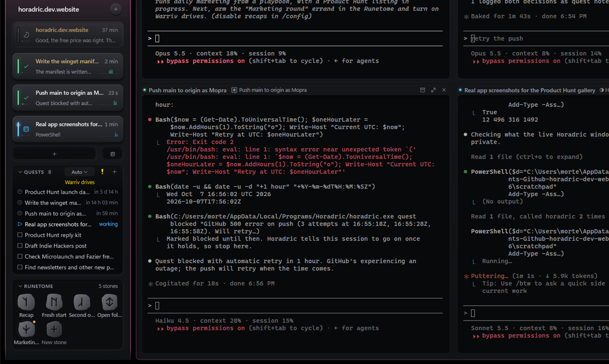Click the terminal icon on Real app screenshots card

(26, 129)
